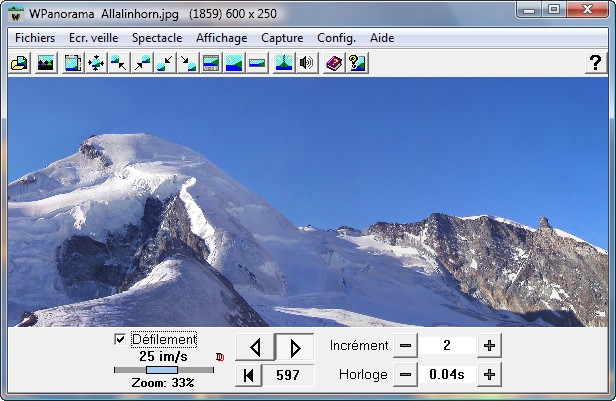
Task: Open the Capture menu
Action: (x=282, y=38)
